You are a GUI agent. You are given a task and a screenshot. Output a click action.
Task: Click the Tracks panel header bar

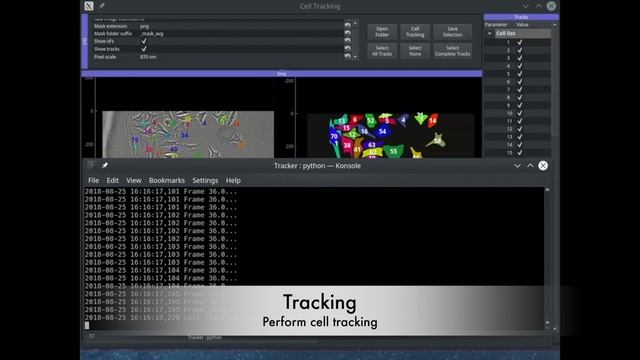tap(521, 17)
